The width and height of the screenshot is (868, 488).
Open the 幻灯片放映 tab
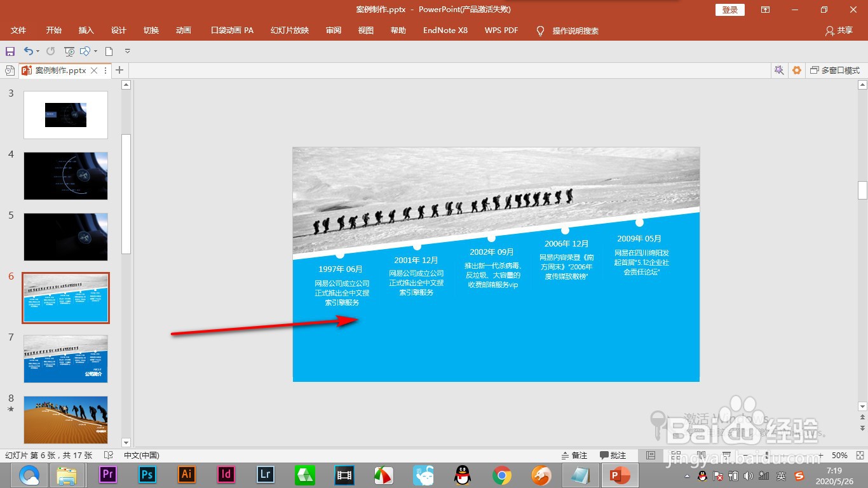(290, 30)
